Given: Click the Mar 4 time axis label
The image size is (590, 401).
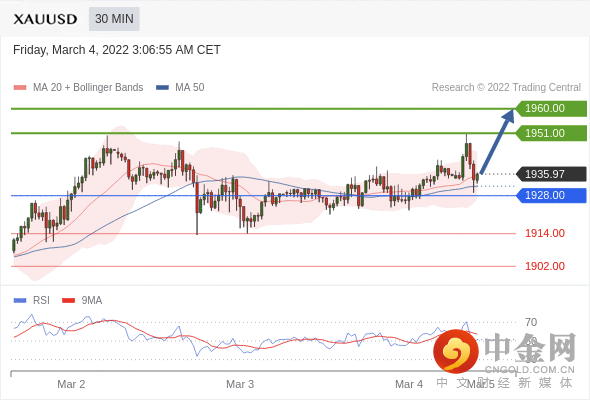Looking at the screenshot, I should [x=409, y=384].
